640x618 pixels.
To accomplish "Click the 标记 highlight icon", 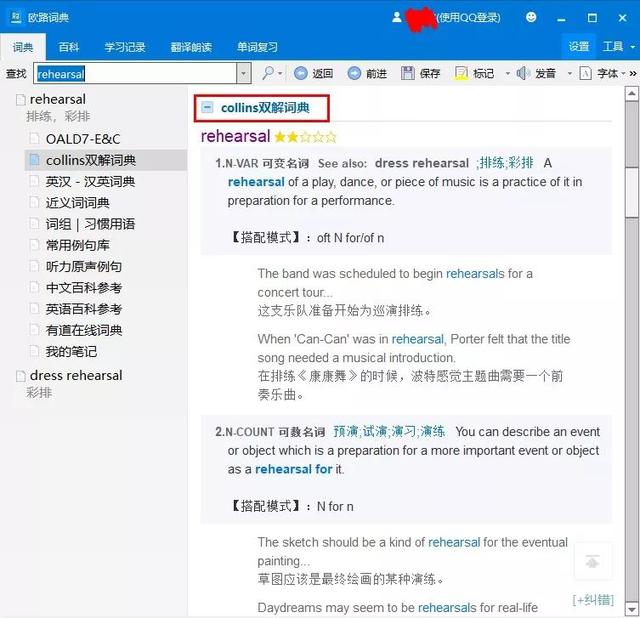I will [461, 73].
